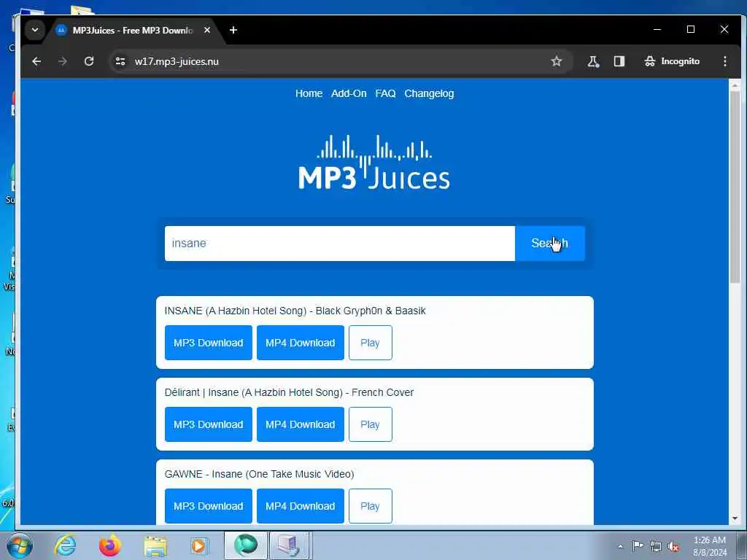
Task: Open site information icon in address bar
Action: click(120, 61)
